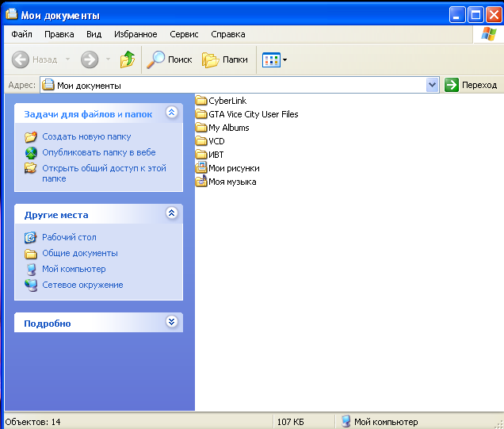Viewport: 504px width, 429px height.
Task: Open the Forward history dropdown arrow
Action: pyautogui.click(x=108, y=59)
